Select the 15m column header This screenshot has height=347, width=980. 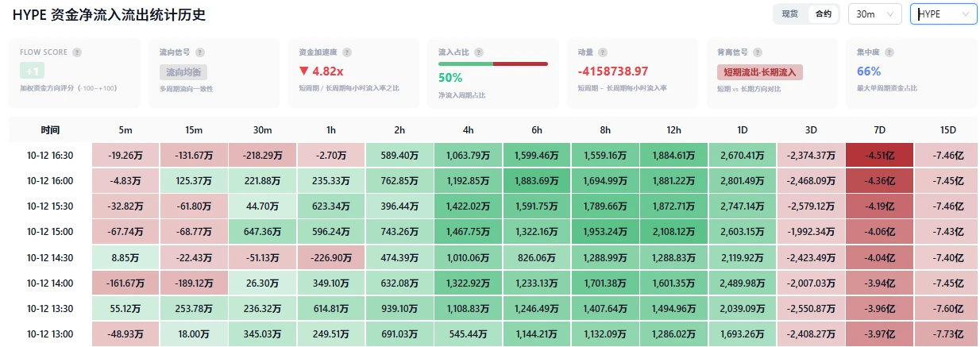click(195, 130)
